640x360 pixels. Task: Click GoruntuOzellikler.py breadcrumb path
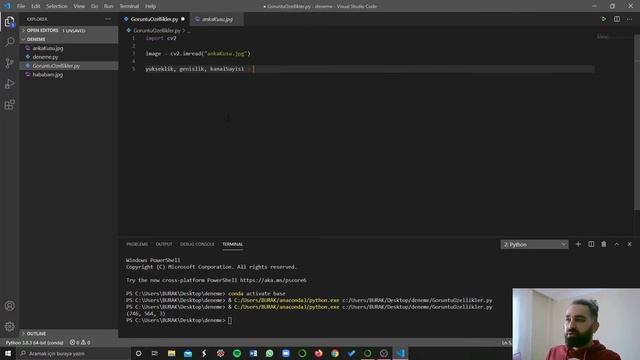click(157, 31)
